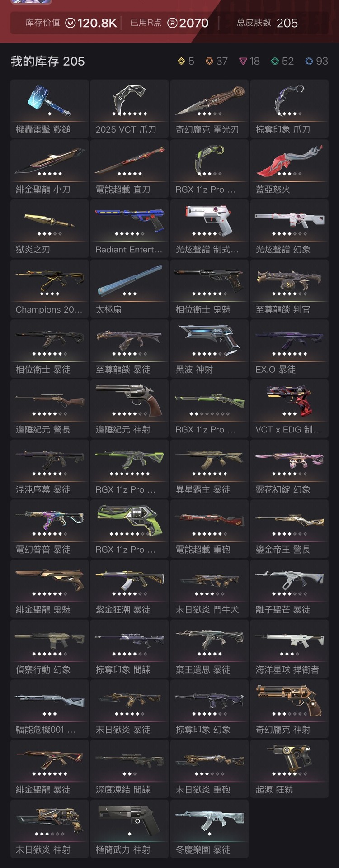Click the 我的库存 205 inventory heading
This screenshot has height=868, width=339.
[47, 61]
